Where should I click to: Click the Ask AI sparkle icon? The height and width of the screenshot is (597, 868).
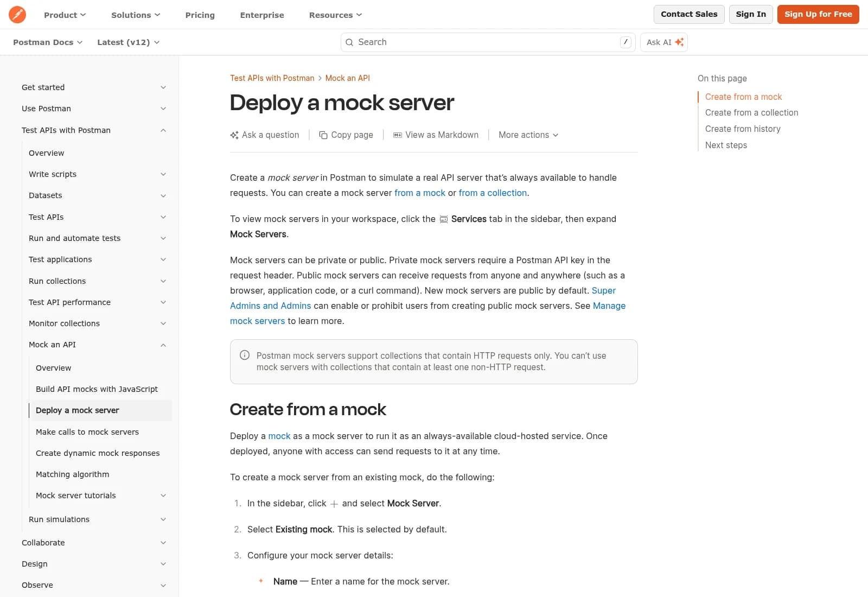679,42
